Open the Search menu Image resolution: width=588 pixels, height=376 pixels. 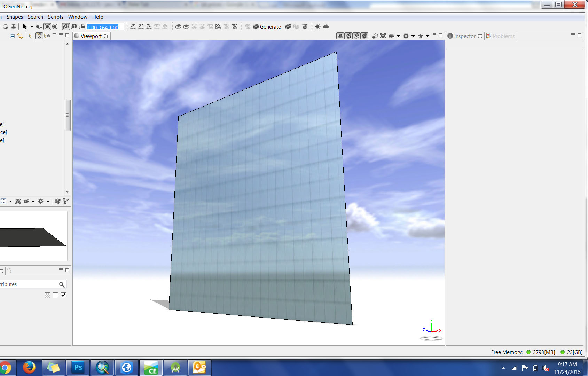(x=36, y=17)
